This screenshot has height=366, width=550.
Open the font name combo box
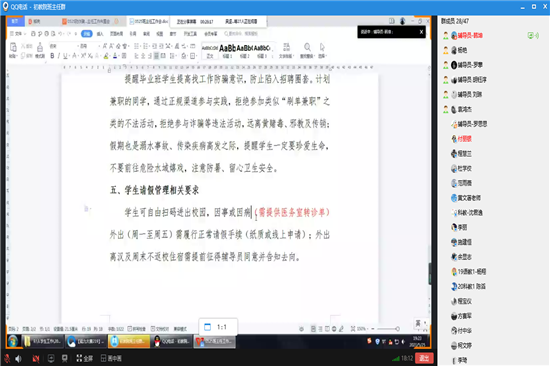(63, 46)
